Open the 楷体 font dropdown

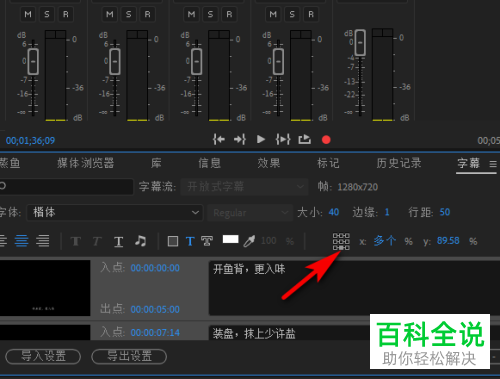point(115,212)
